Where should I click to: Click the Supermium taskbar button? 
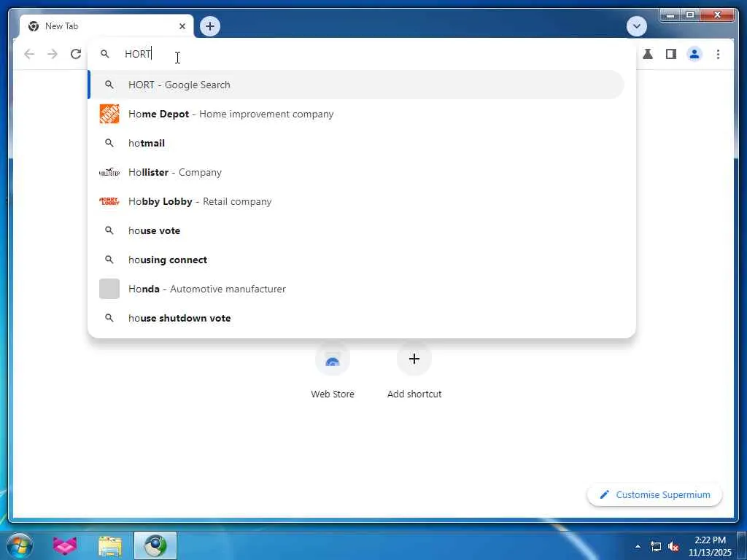click(x=155, y=545)
